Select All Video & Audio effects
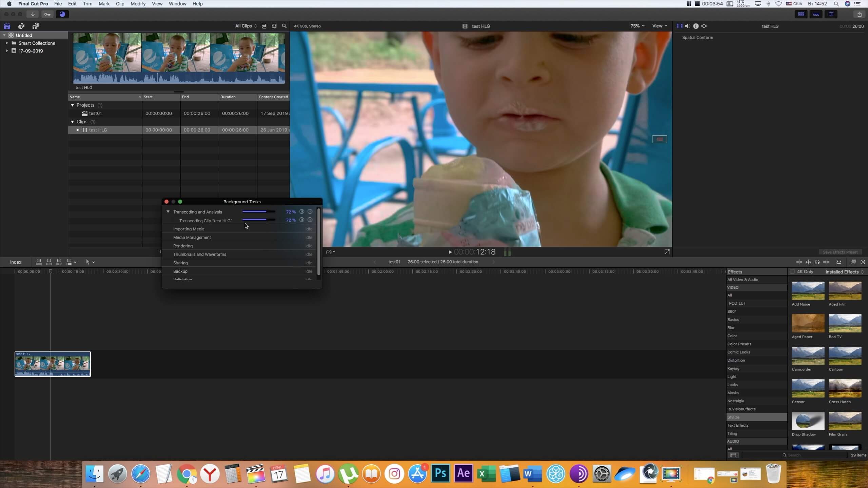The height and width of the screenshot is (488, 868). (756, 280)
